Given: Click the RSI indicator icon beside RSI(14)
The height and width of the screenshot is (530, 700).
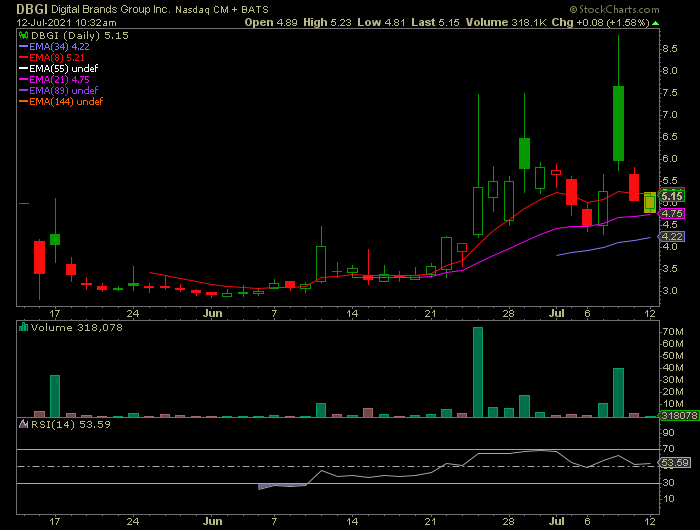Looking at the screenshot, I should pos(23,424).
